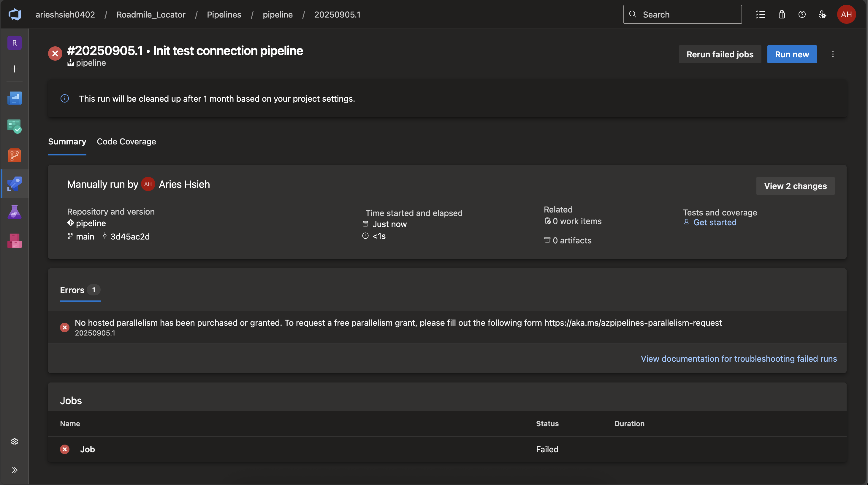This screenshot has width=868, height=485.
Task: Open Azure Boards from the sidebar
Action: [x=15, y=127]
